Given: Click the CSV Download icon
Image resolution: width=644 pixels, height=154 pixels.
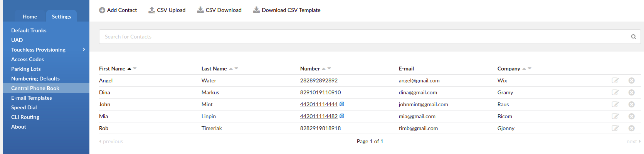Looking at the screenshot, I should (x=200, y=10).
